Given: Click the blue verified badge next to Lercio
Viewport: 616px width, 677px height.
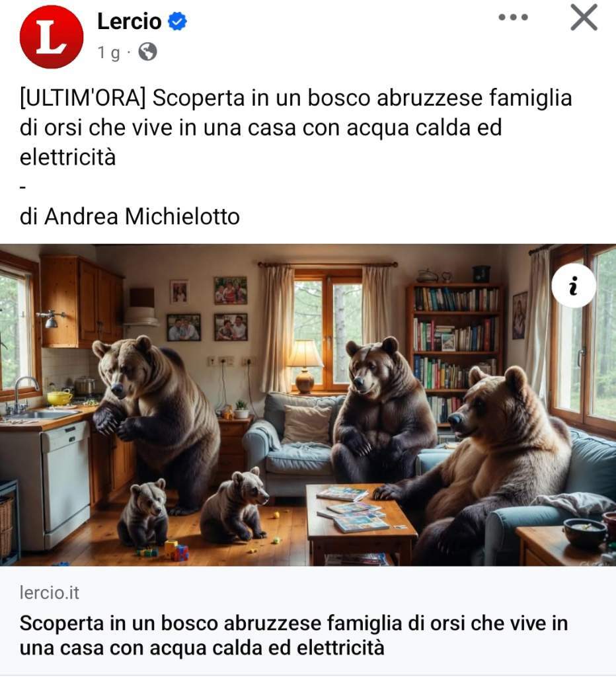Looking at the screenshot, I should 177,21.
